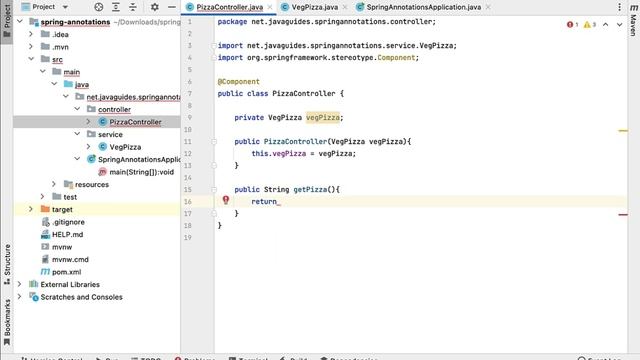Hide the Project panel with minus icon
Viewport: 640px width, 360px height.
click(172, 7)
